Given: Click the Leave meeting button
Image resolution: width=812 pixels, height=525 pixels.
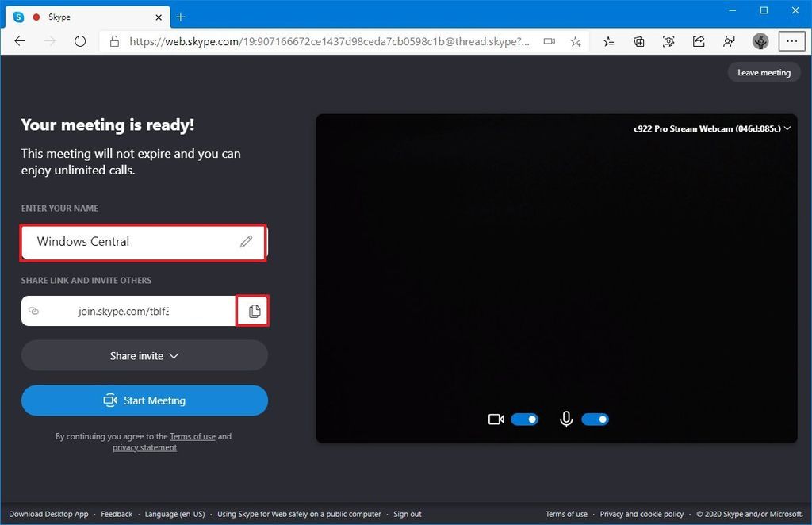Looking at the screenshot, I should (x=764, y=72).
